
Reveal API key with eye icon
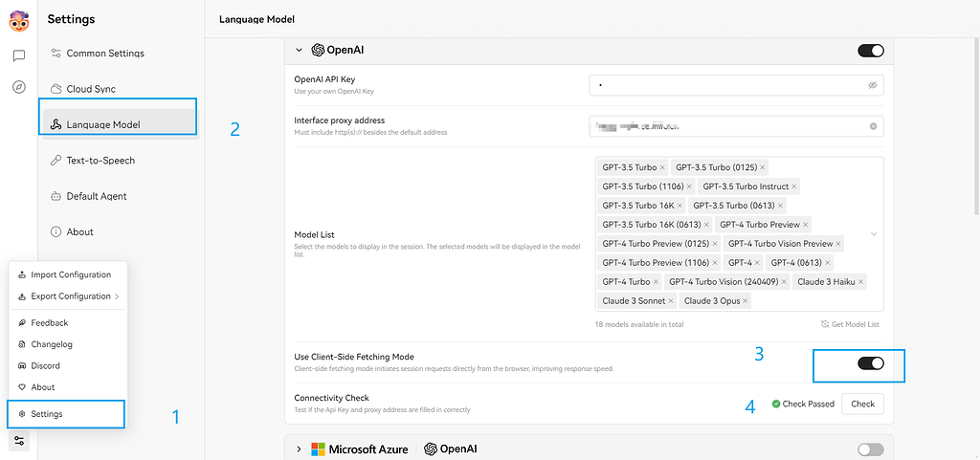point(873,85)
